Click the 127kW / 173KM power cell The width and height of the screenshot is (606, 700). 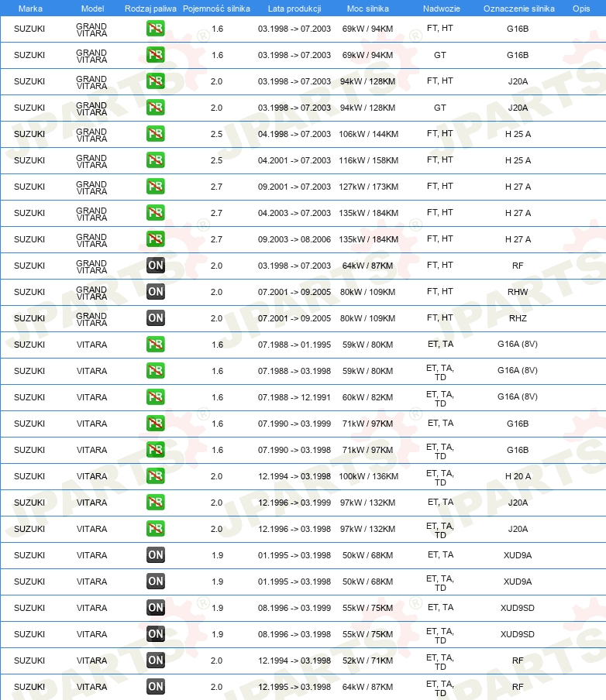pyautogui.click(x=368, y=187)
